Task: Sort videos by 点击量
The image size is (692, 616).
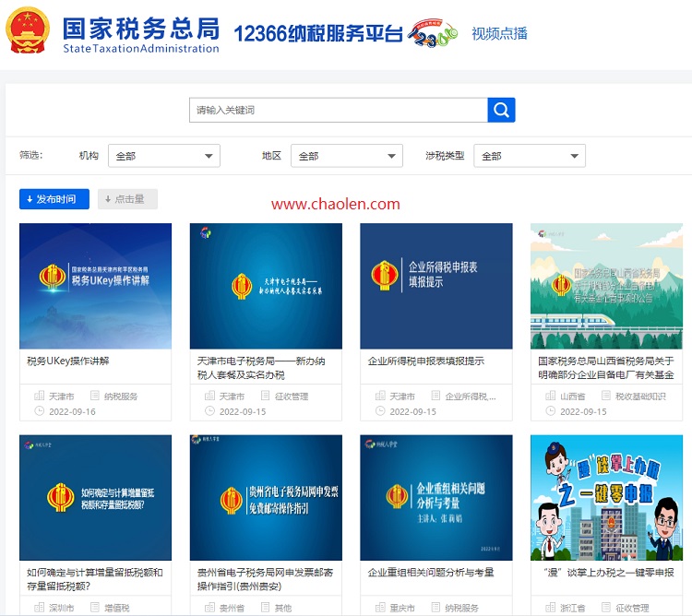Action: pyautogui.click(x=127, y=199)
